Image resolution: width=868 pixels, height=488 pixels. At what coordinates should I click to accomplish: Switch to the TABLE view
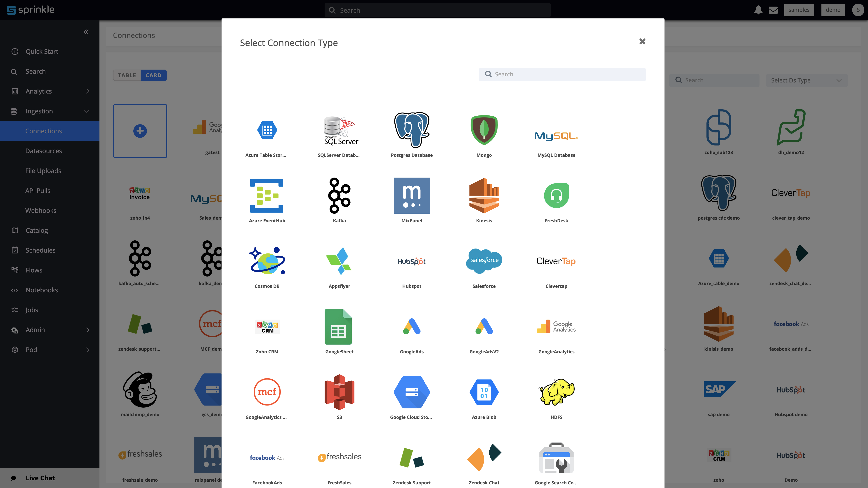tap(127, 75)
